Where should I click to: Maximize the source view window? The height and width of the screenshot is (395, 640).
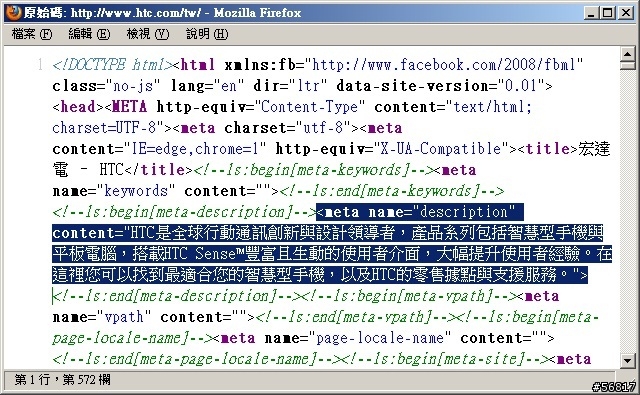coord(608,13)
